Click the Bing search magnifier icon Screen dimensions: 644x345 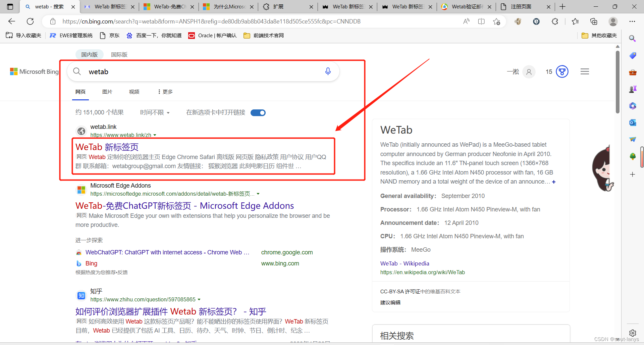(77, 71)
